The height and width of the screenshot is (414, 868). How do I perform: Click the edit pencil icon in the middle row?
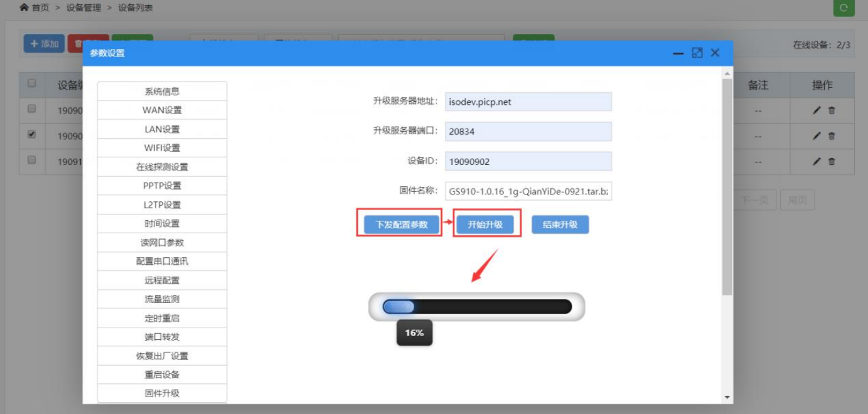tap(817, 135)
